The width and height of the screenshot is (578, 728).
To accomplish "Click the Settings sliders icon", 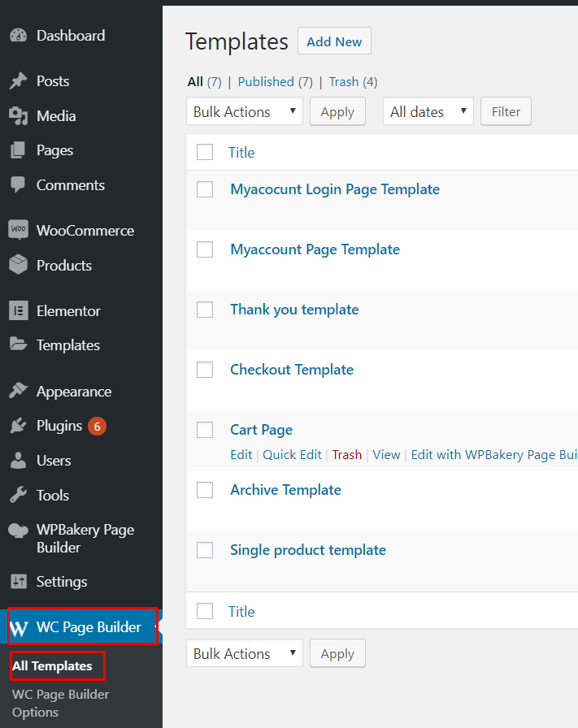I will click(19, 581).
